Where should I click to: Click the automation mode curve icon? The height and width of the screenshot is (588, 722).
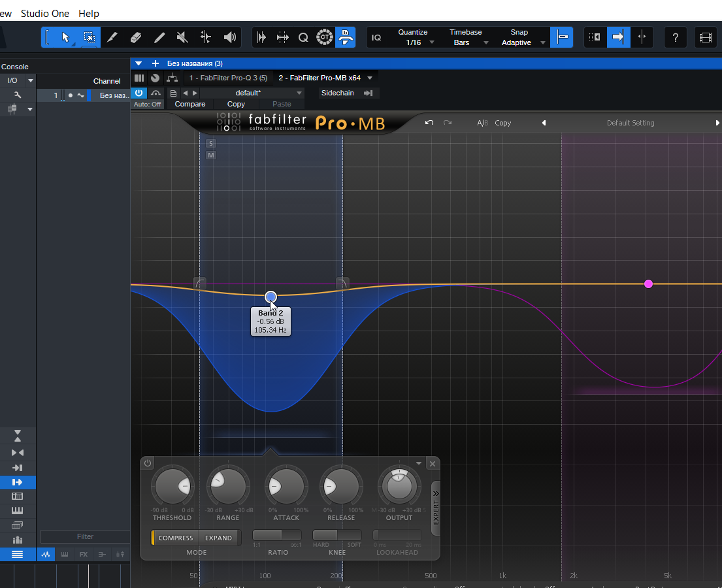pyautogui.click(x=155, y=93)
